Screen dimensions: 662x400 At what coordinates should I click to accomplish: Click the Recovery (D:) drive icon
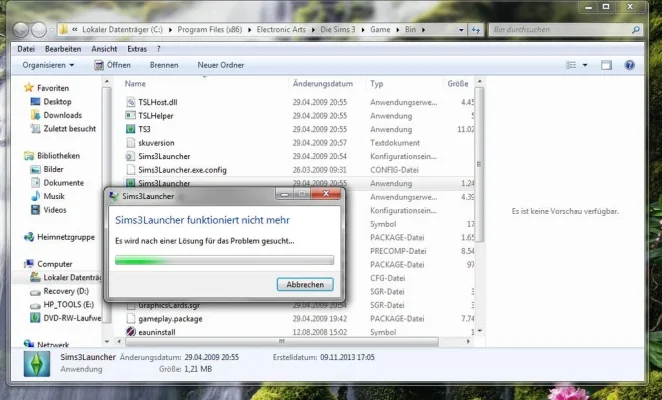35,291
